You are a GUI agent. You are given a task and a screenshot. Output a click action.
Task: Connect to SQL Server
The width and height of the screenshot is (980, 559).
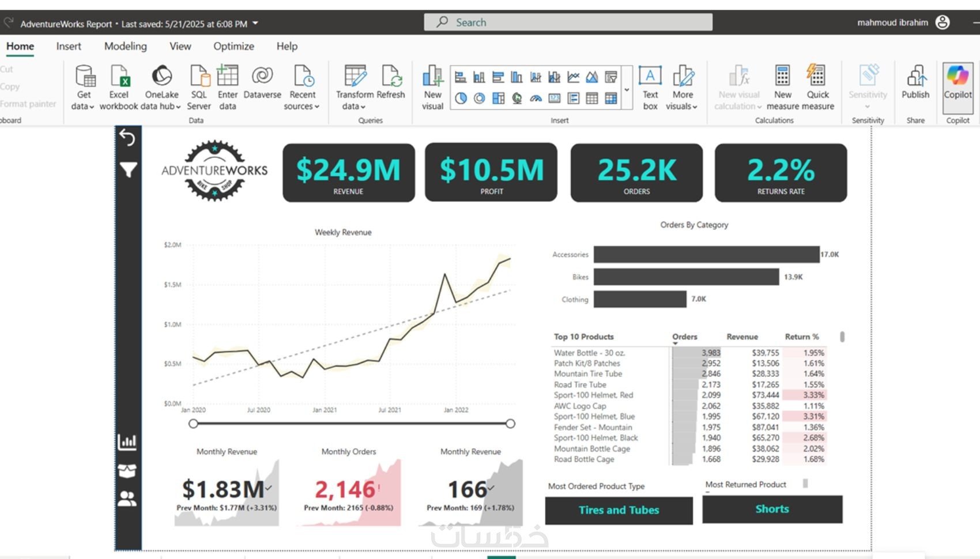(x=199, y=88)
